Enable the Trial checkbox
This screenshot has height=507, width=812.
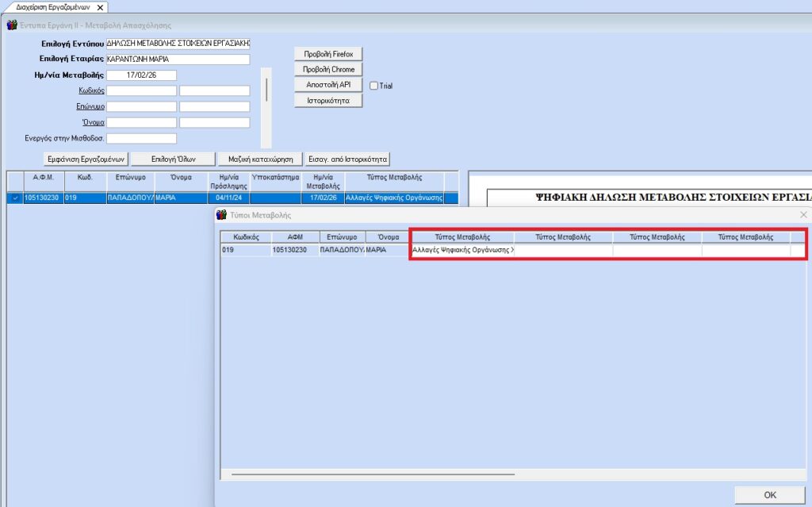374,86
